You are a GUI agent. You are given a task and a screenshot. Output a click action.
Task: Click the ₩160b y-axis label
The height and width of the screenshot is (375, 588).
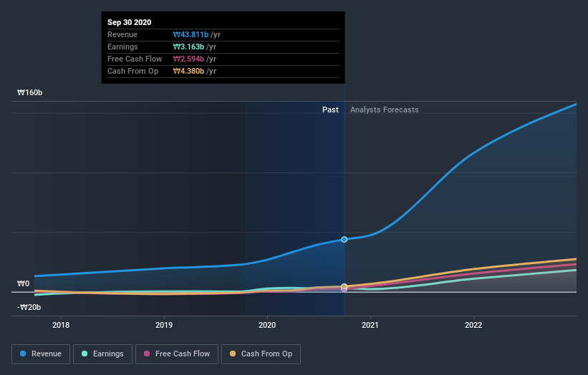click(x=29, y=92)
